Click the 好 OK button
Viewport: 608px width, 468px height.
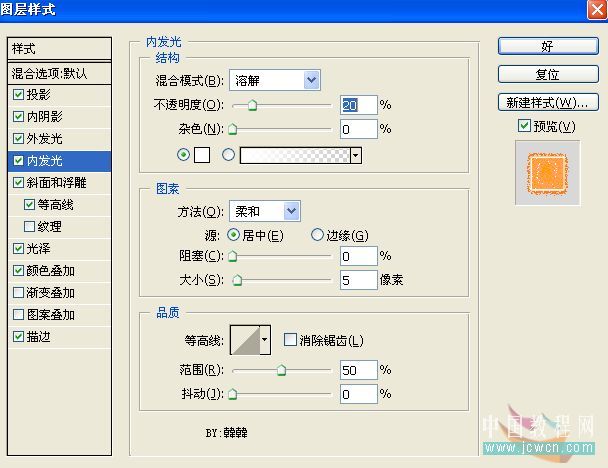pyautogui.click(x=548, y=46)
